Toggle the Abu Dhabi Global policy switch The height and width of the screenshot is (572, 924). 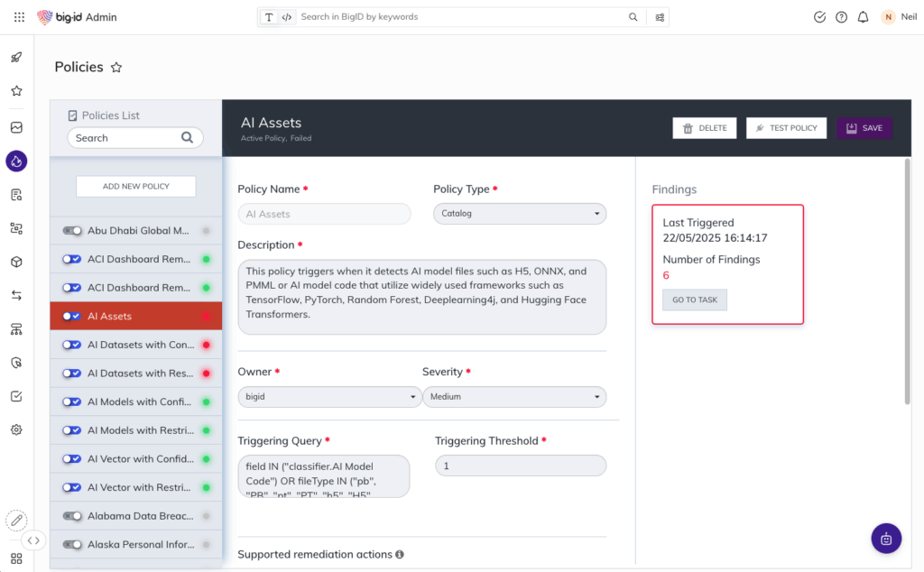click(x=71, y=231)
